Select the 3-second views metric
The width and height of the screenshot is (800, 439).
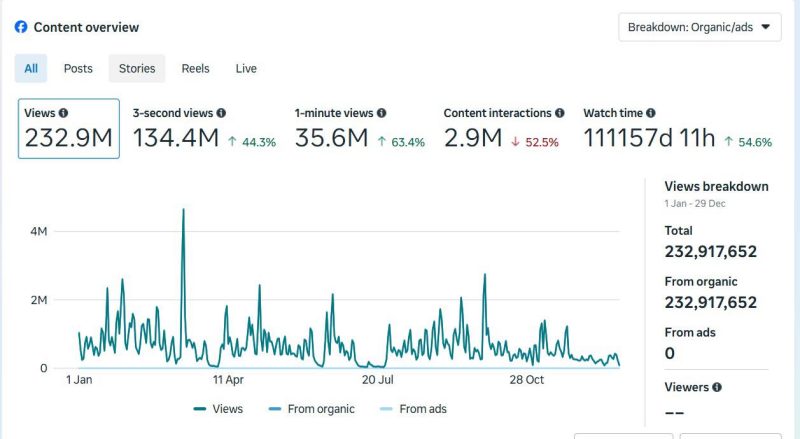tap(204, 129)
